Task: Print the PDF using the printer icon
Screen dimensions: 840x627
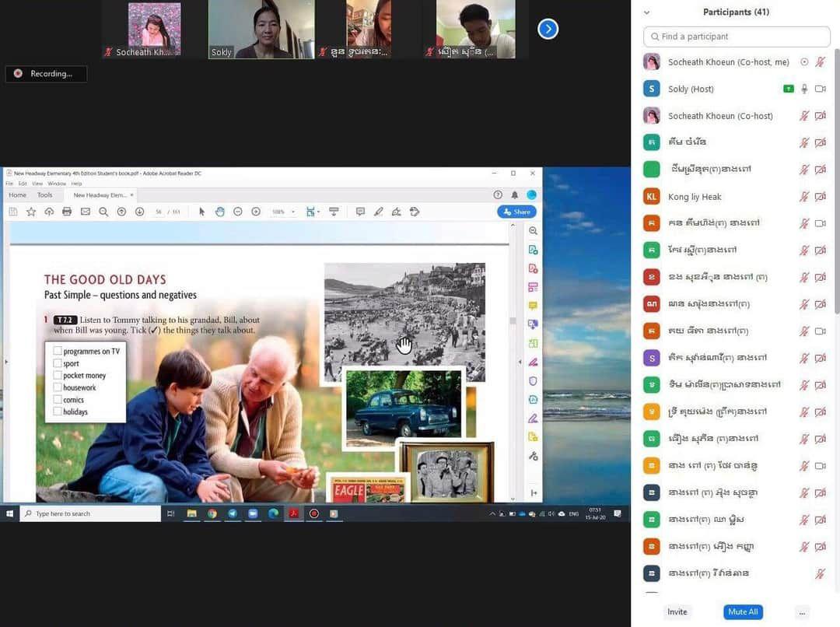Action: 67,212
